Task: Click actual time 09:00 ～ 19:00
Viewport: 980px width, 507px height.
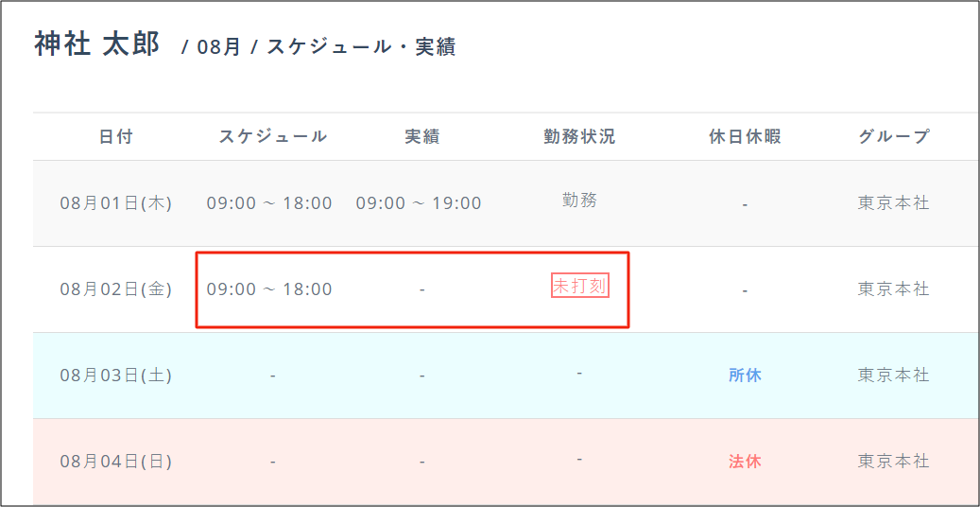Action: click(419, 203)
